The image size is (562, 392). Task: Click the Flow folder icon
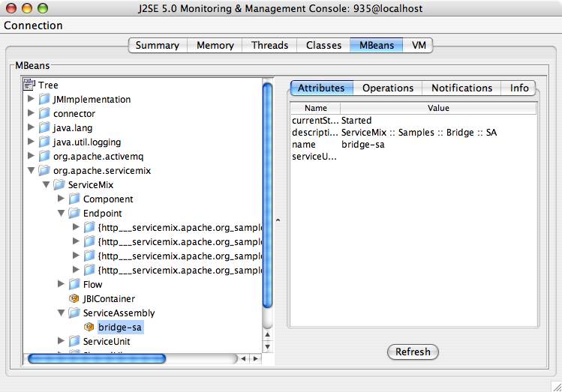coord(74,284)
